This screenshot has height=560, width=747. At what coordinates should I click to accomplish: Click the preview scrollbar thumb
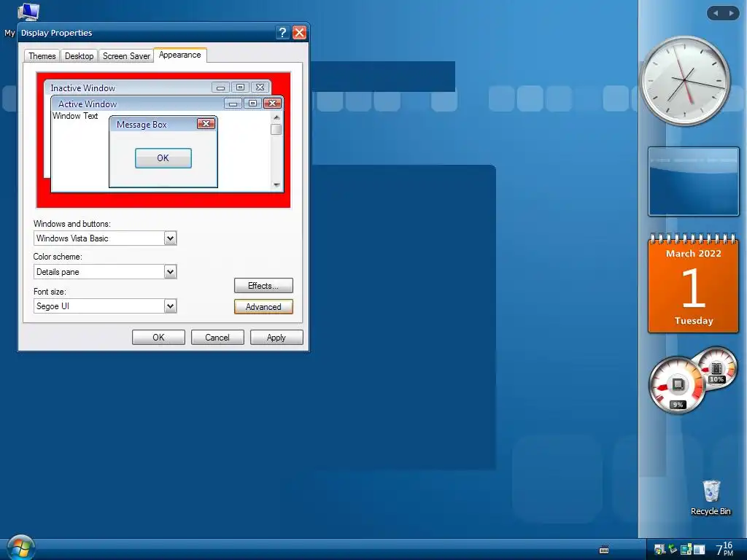[276, 130]
